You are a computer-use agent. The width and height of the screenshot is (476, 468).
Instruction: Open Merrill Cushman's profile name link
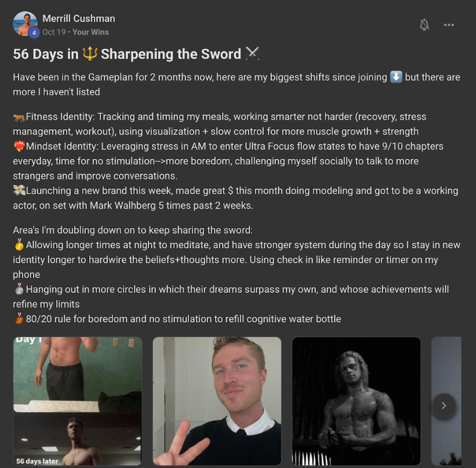(79, 19)
